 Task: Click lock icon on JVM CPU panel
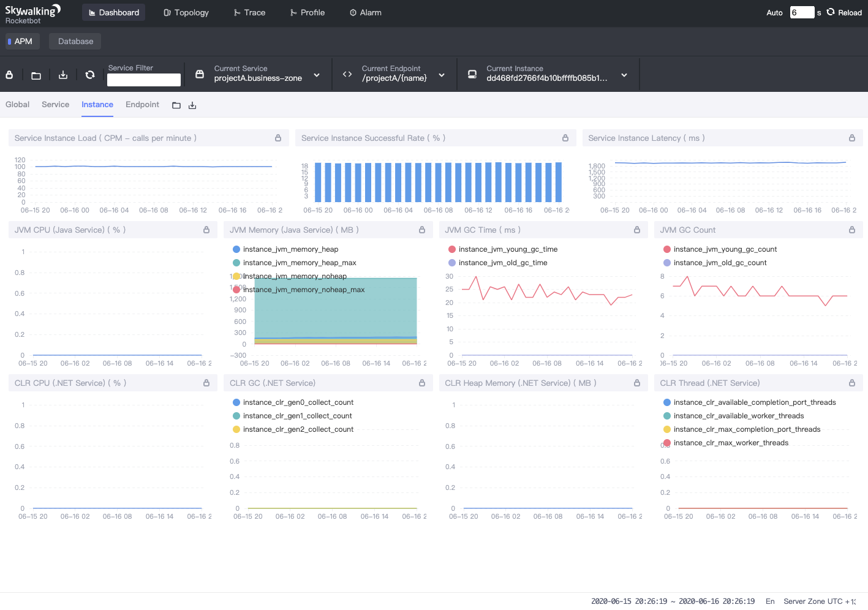point(206,230)
